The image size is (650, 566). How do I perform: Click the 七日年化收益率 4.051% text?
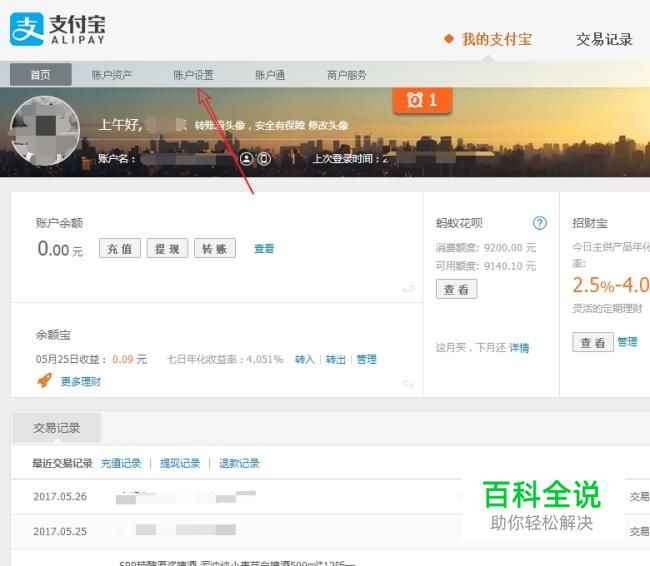tap(225, 359)
